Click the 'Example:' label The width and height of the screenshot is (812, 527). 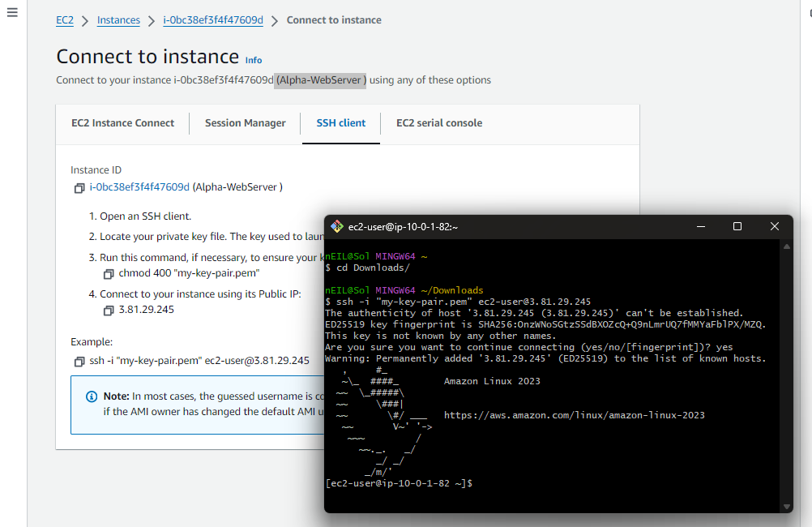[91, 342]
